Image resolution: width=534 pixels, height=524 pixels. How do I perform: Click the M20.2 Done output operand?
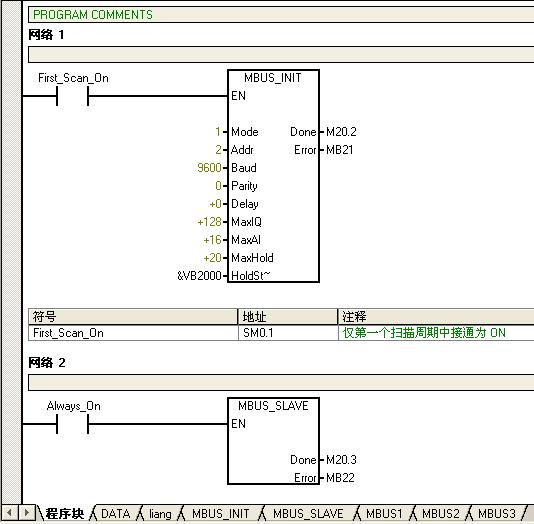[341, 132]
